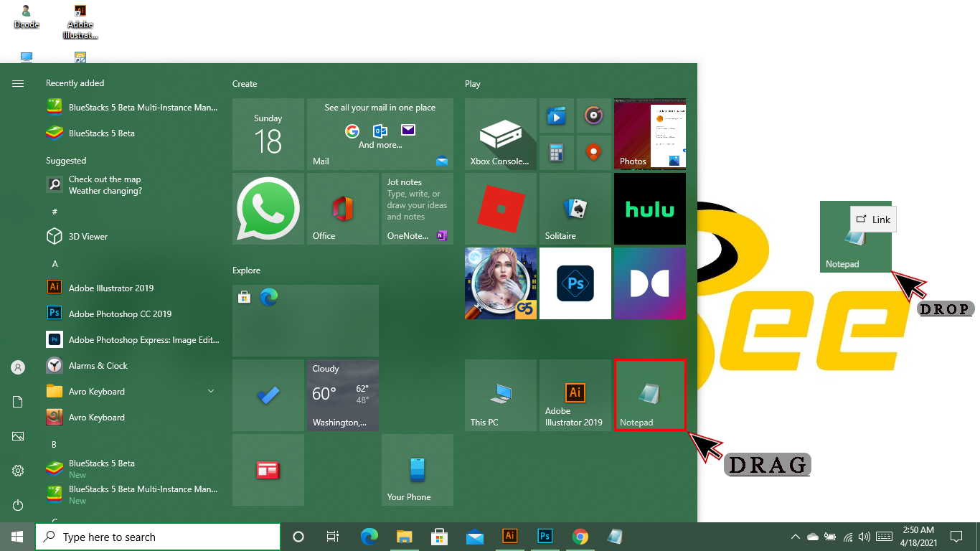The height and width of the screenshot is (551, 980).
Task: Expand the Avro Keyboard folder
Action: (211, 391)
